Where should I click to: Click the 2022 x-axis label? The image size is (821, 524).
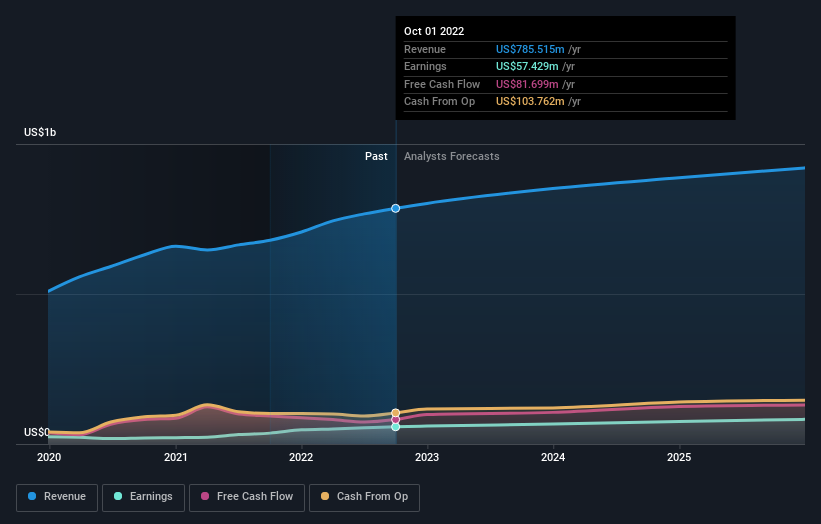point(301,458)
